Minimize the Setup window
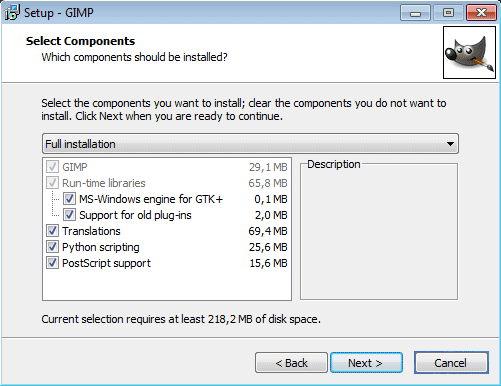The image size is (501, 386). (x=415, y=13)
